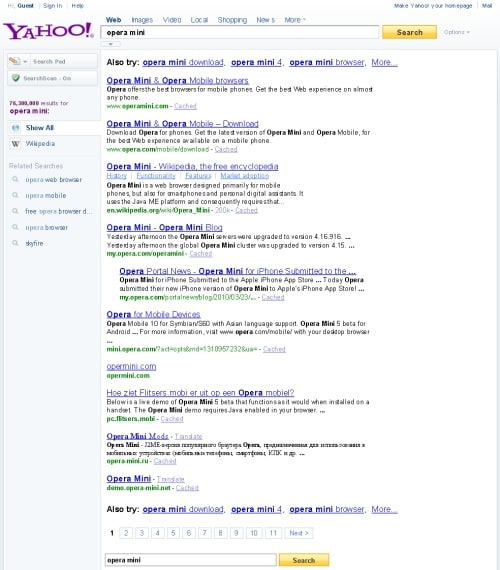
Task: Switch to the Web tab
Action: click(x=113, y=20)
